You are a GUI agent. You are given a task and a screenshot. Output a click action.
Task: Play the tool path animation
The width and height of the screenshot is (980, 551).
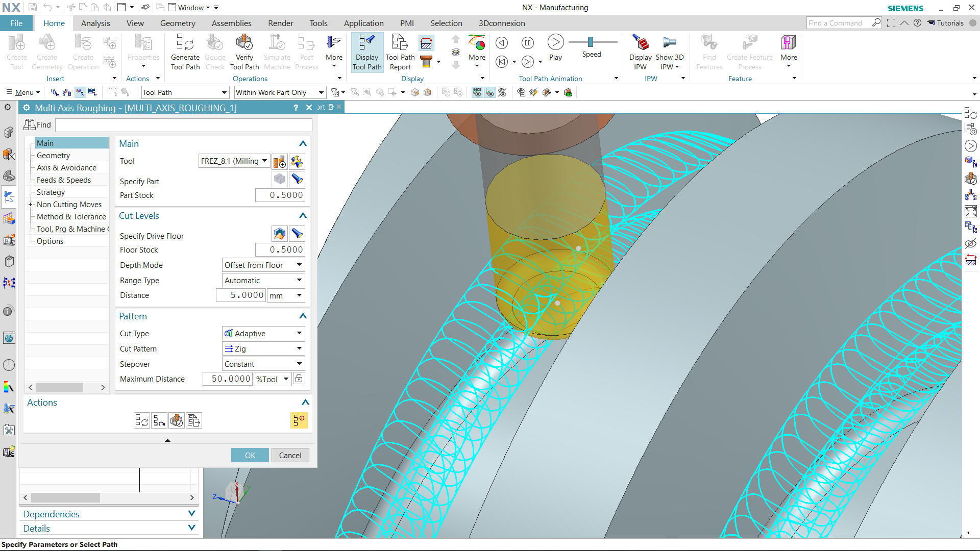(x=555, y=47)
